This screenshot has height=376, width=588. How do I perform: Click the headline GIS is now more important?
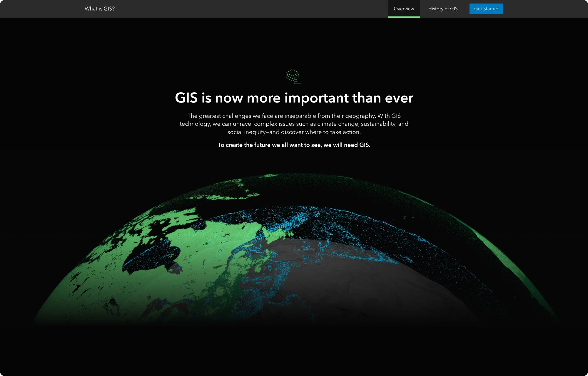[x=294, y=98]
